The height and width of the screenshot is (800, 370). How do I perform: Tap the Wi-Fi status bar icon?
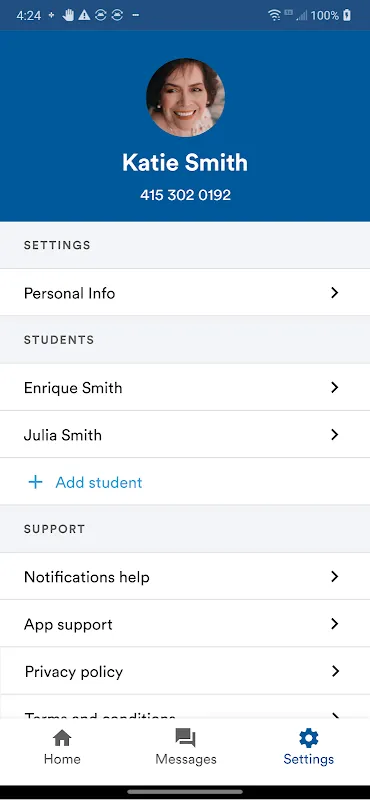point(275,15)
